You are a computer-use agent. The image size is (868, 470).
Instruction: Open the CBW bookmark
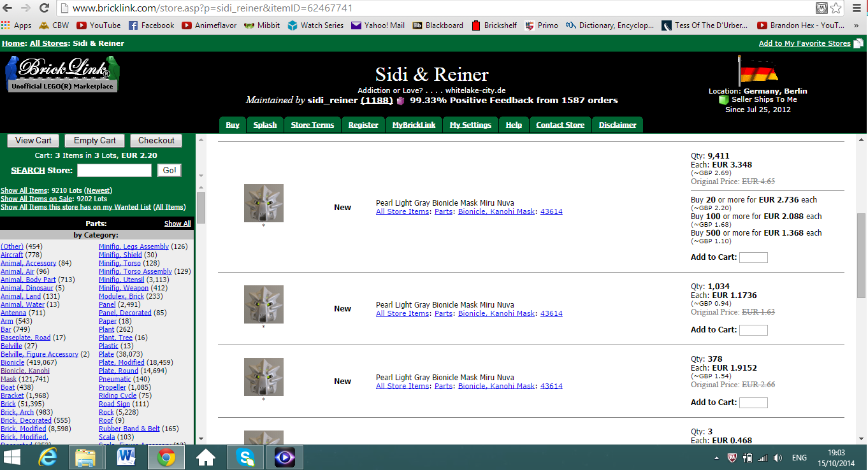pyautogui.click(x=54, y=25)
